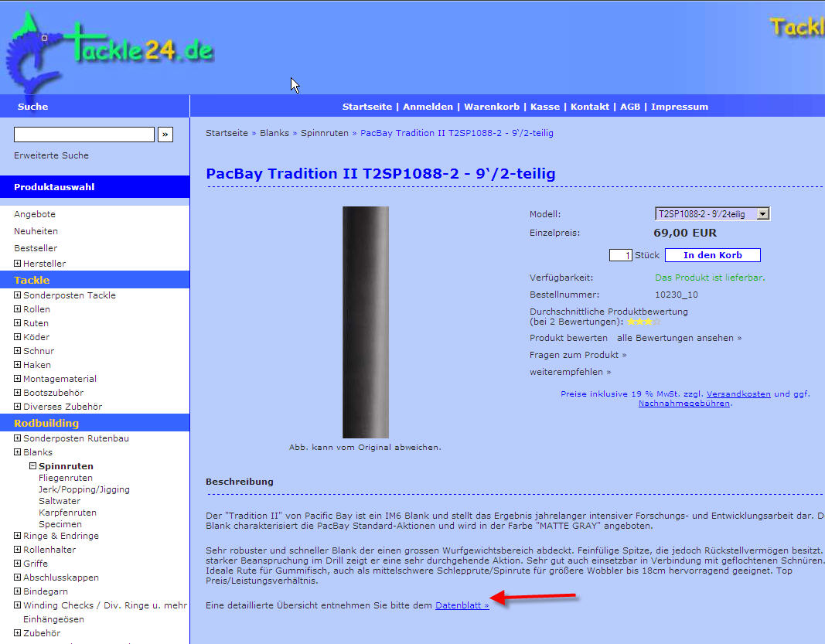Expand the Griffe category plus icon
Viewport: 825px width, 644px height.
(x=17, y=564)
